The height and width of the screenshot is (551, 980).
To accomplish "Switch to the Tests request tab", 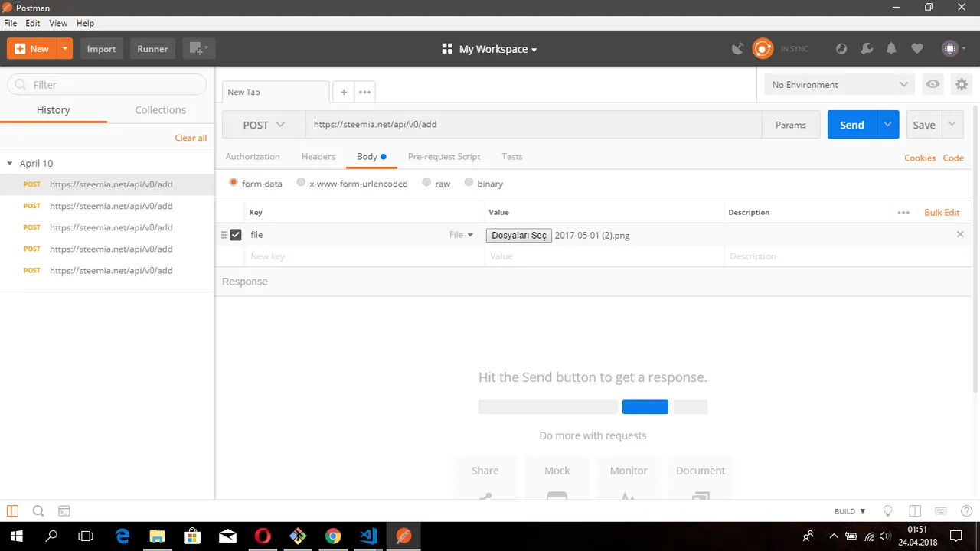I will pyautogui.click(x=512, y=156).
